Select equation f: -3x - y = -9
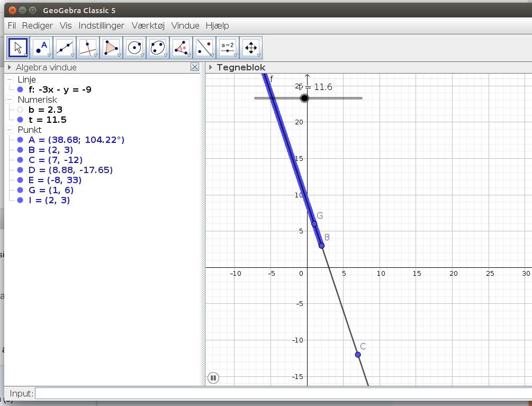 (x=60, y=89)
